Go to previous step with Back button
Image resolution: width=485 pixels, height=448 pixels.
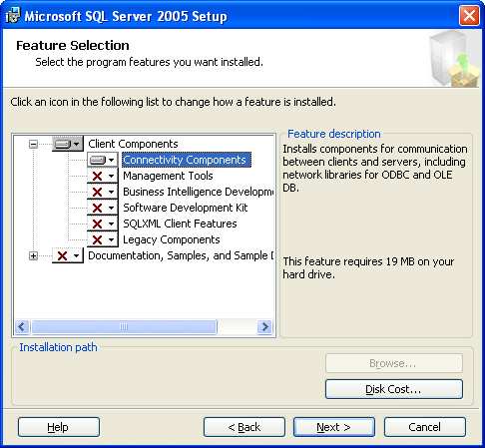coord(244,427)
